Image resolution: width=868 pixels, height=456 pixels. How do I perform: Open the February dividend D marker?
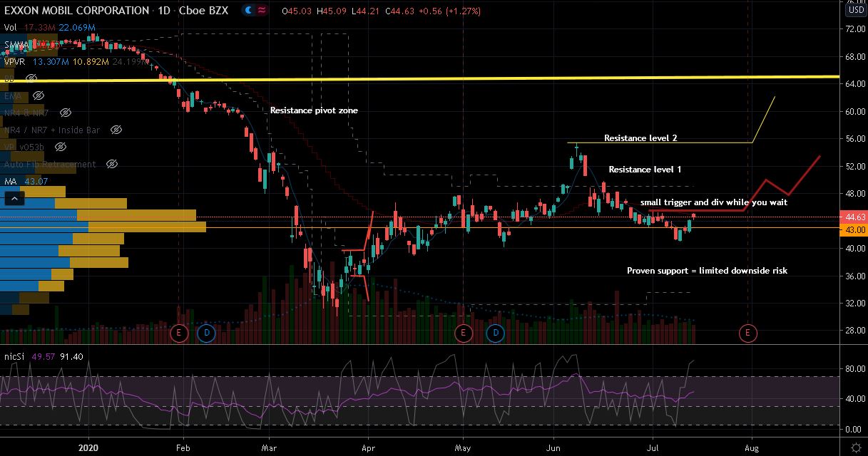(207, 333)
